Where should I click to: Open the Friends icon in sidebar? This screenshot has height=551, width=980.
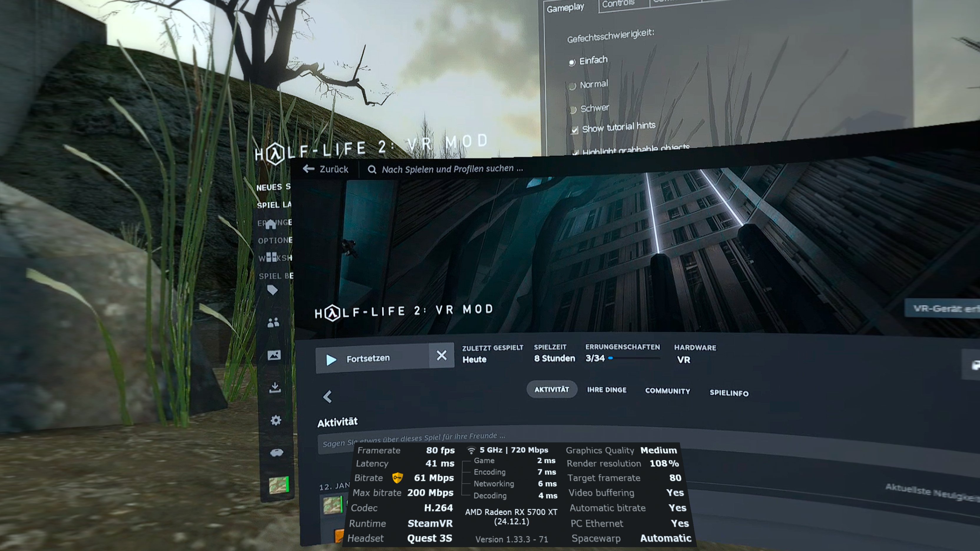[x=273, y=323]
